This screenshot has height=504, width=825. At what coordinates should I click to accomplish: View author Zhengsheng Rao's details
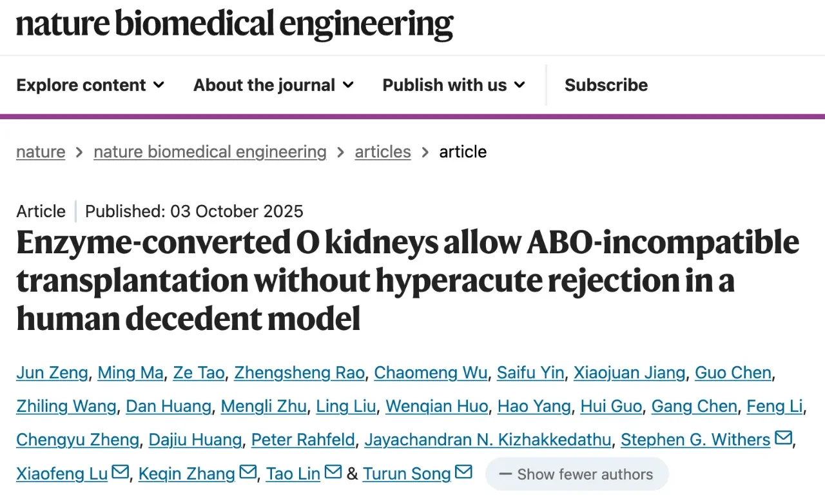299,373
